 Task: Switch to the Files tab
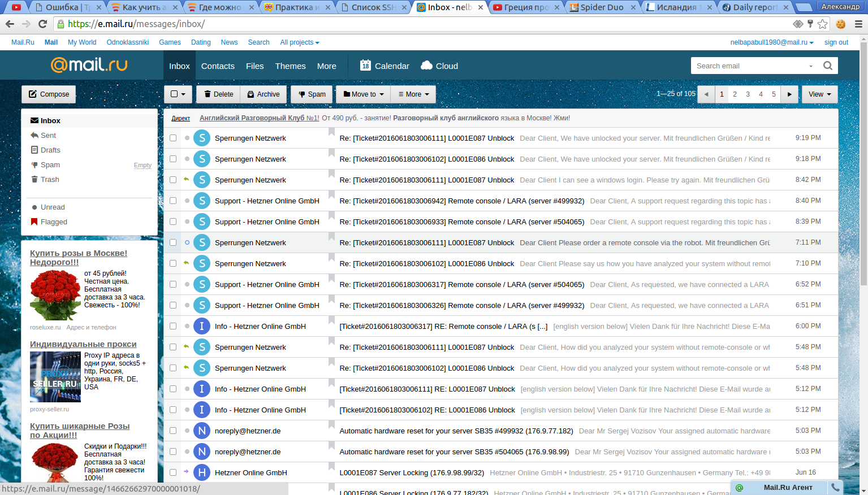[x=255, y=66]
